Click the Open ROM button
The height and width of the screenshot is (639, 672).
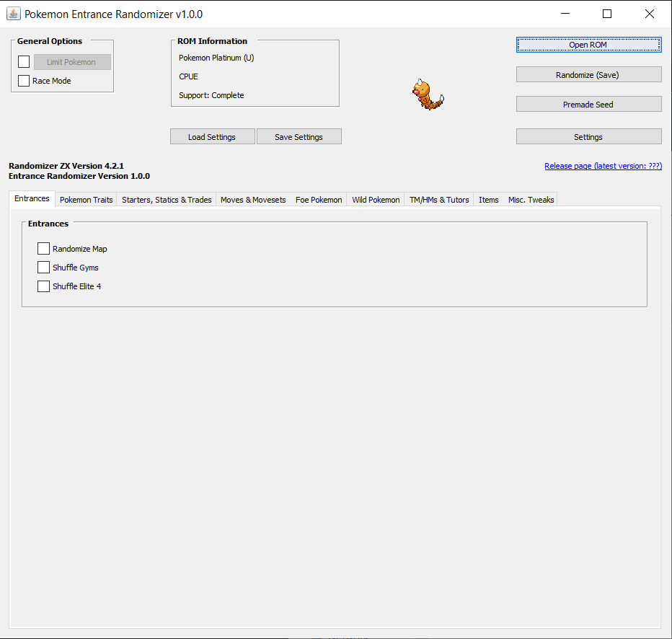pyautogui.click(x=588, y=45)
